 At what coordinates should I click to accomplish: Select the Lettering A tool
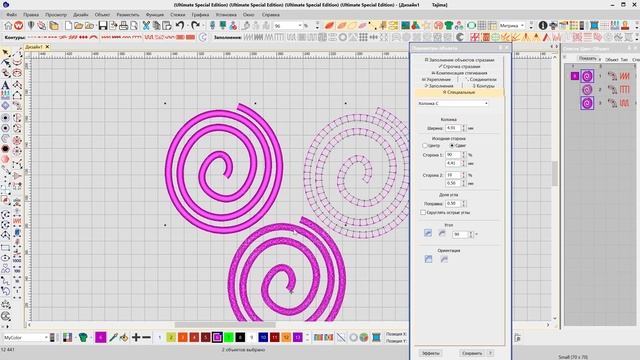[5, 85]
